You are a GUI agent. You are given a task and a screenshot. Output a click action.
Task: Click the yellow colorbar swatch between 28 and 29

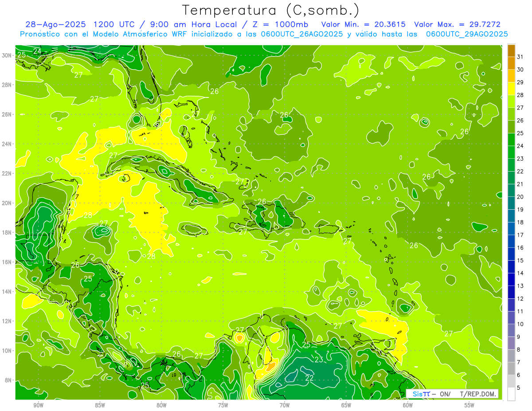click(511, 88)
